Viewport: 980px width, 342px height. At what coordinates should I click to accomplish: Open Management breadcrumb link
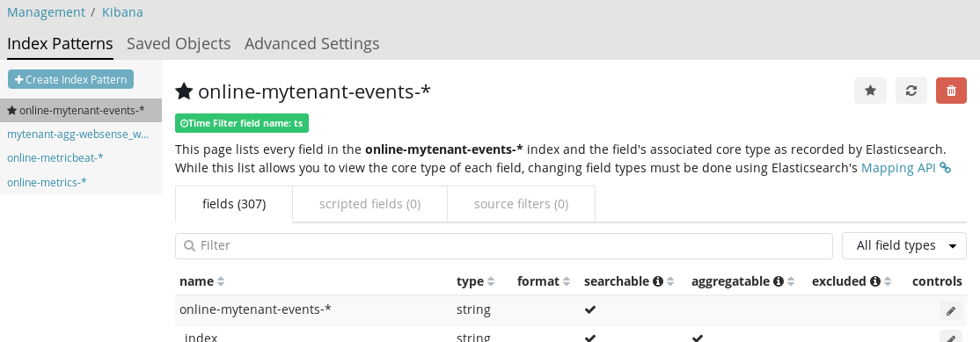pyautogui.click(x=46, y=11)
